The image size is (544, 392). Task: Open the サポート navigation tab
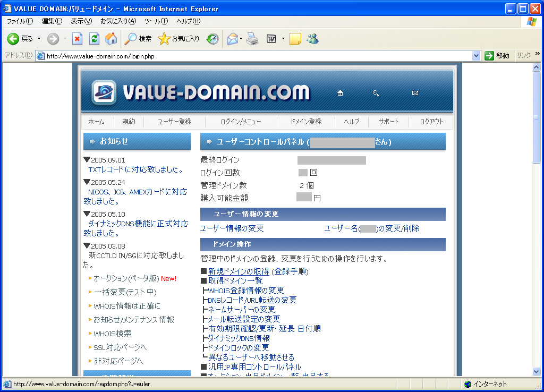click(388, 122)
